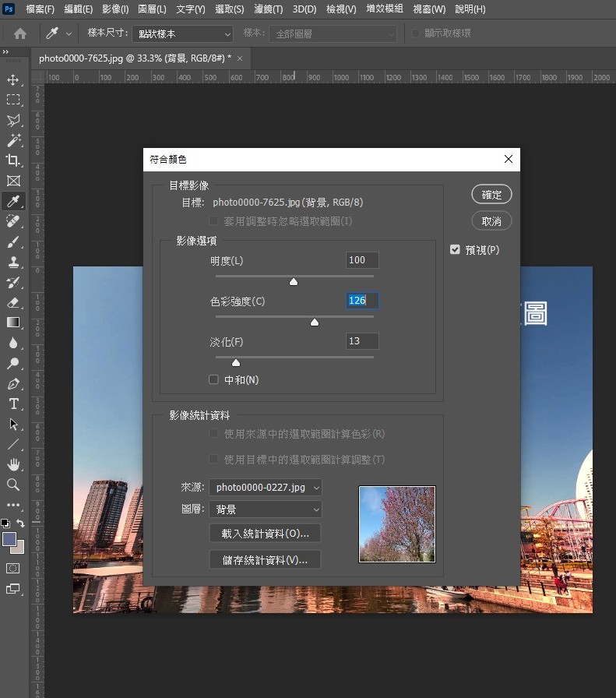This screenshot has height=698, width=616.
Task: Select the Zoom magnifier tool
Action: tap(13, 485)
